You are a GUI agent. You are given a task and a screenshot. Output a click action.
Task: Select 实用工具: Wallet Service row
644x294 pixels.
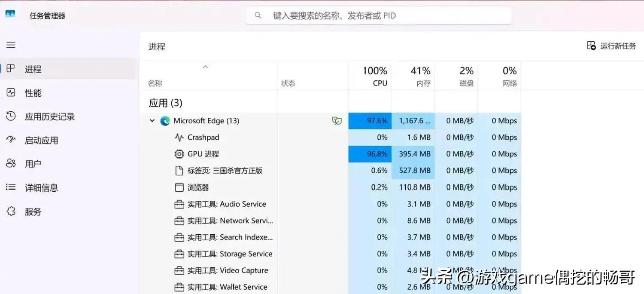pyautogui.click(x=330, y=287)
